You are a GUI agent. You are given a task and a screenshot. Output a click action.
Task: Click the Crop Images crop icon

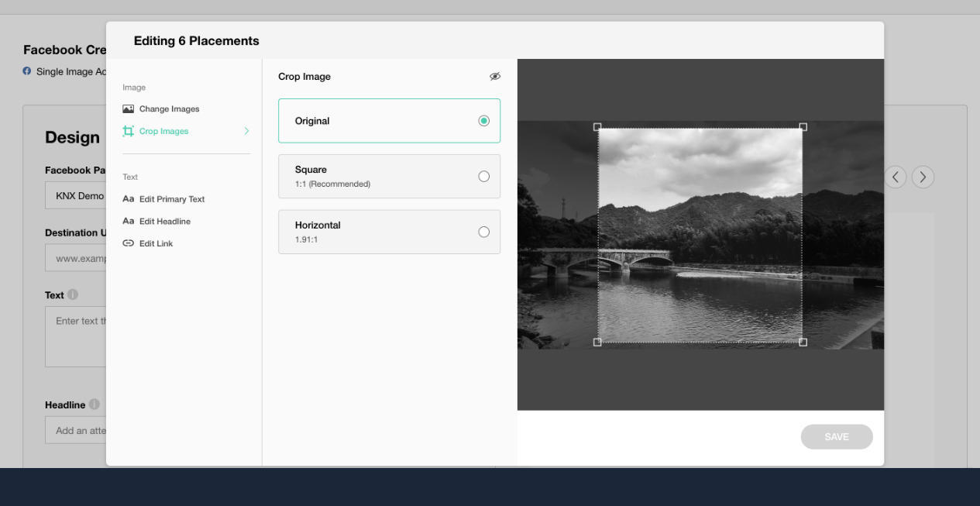click(x=129, y=131)
